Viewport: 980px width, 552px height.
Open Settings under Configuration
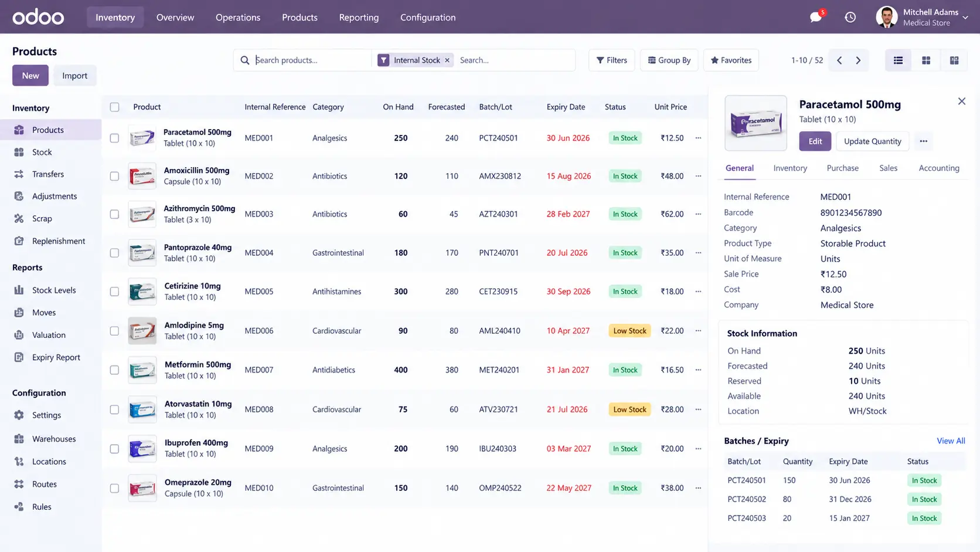[50, 415]
